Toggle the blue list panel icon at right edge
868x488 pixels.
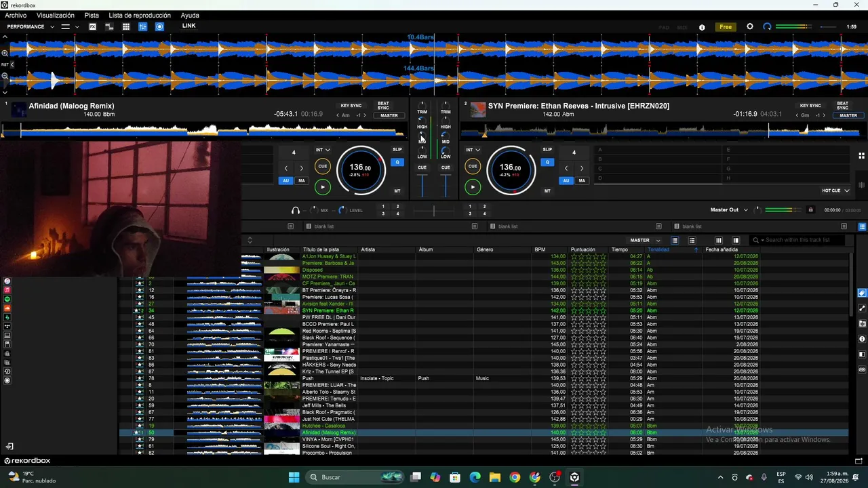(x=862, y=226)
